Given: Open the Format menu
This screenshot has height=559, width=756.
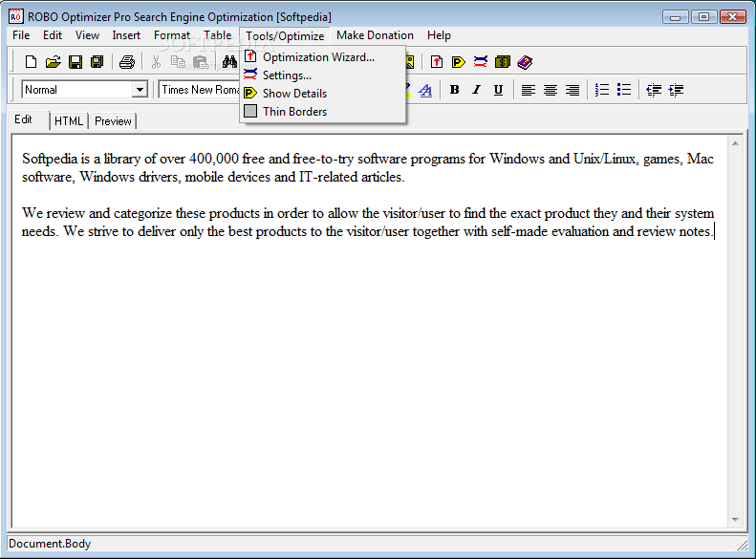Looking at the screenshot, I should click(172, 35).
